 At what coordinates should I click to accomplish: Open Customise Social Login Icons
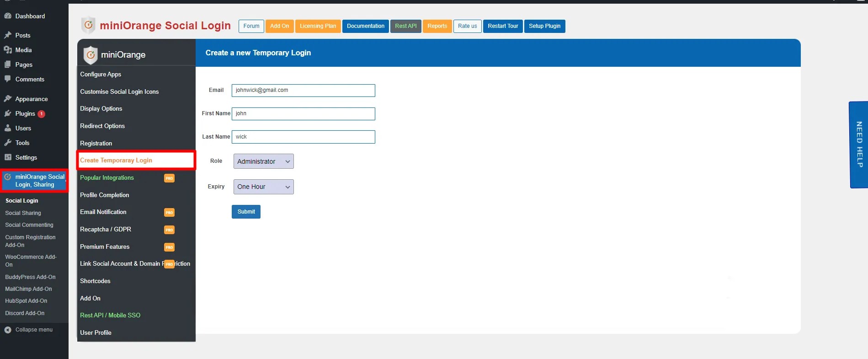coord(119,91)
